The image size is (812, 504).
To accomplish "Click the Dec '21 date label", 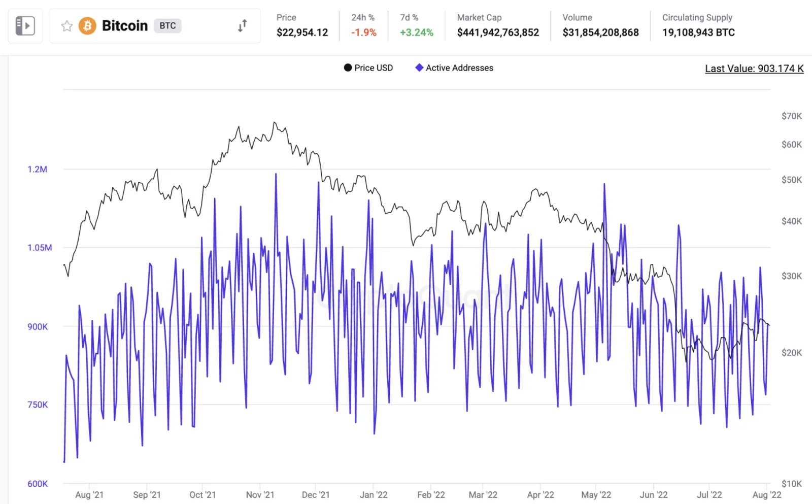I will tap(316, 495).
